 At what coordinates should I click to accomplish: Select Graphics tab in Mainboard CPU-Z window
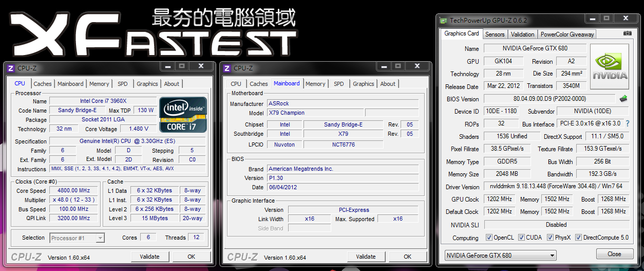click(x=364, y=84)
